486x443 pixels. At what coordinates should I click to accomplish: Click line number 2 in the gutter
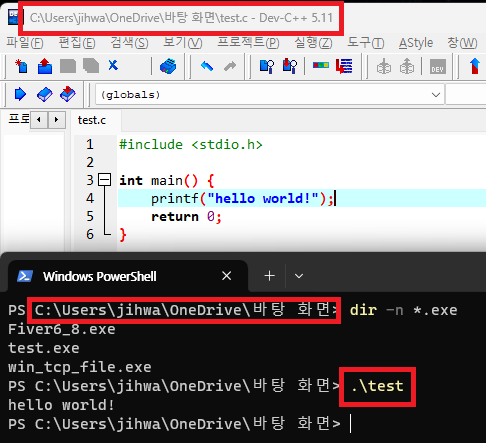point(90,162)
